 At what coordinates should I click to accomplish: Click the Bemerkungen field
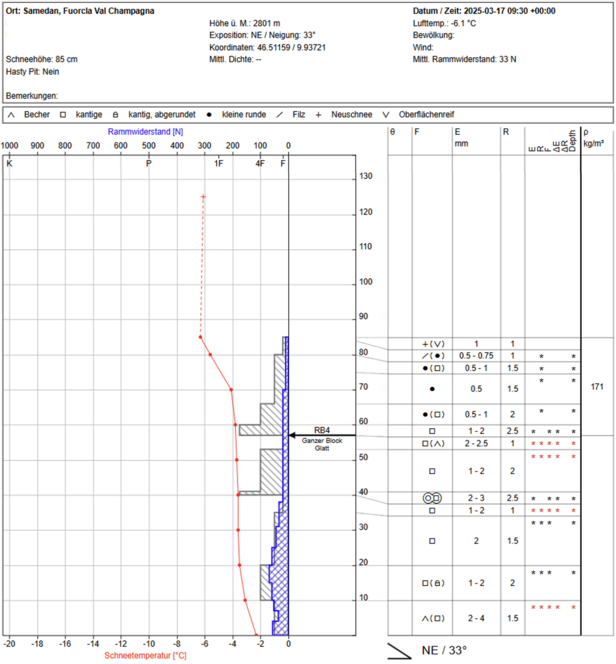[32, 95]
